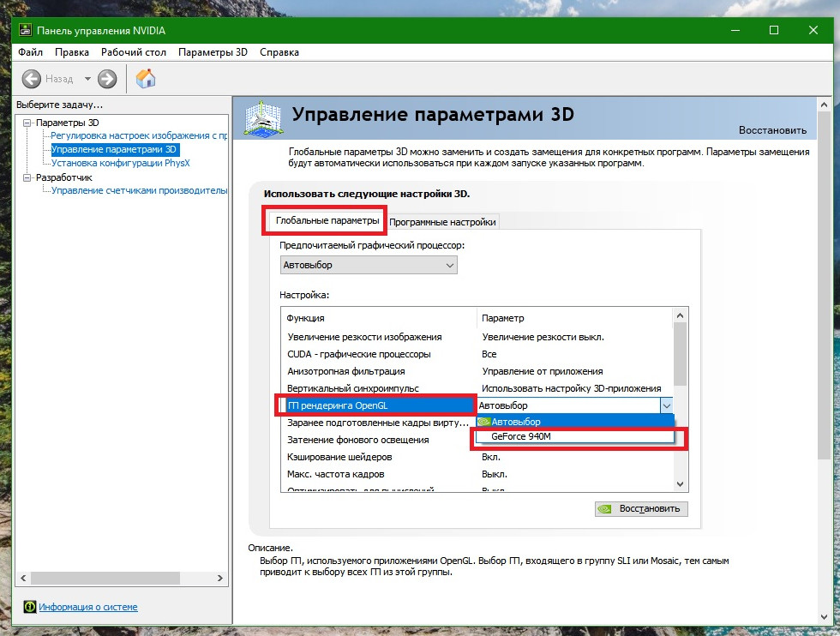Click Восстановить button below settings list

tap(641, 508)
